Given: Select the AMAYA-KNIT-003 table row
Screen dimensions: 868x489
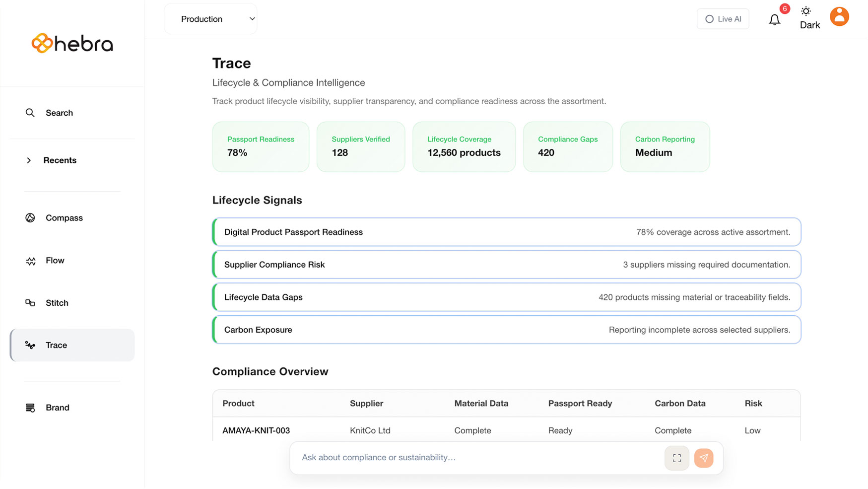Looking at the screenshot, I should [x=506, y=430].
